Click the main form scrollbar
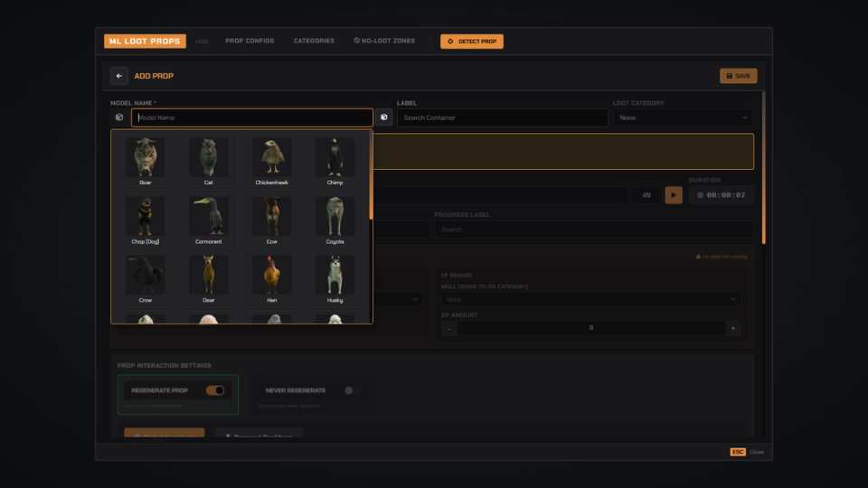This screenshot has height=488, width=868. 763,167
